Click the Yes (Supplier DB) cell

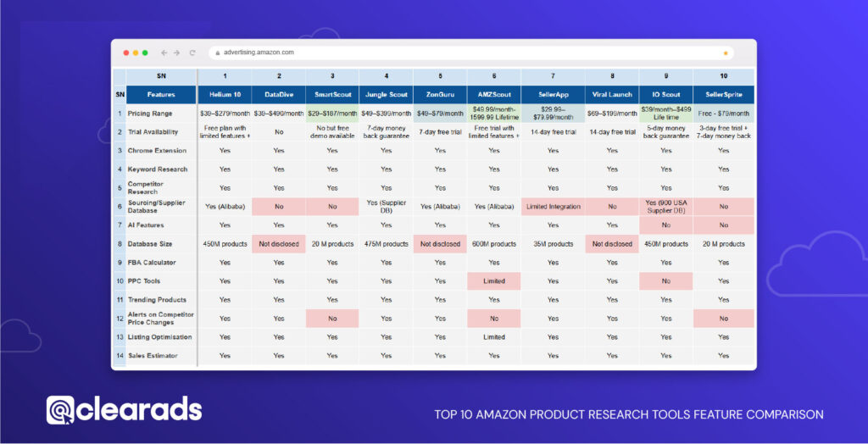pos(386,207)
